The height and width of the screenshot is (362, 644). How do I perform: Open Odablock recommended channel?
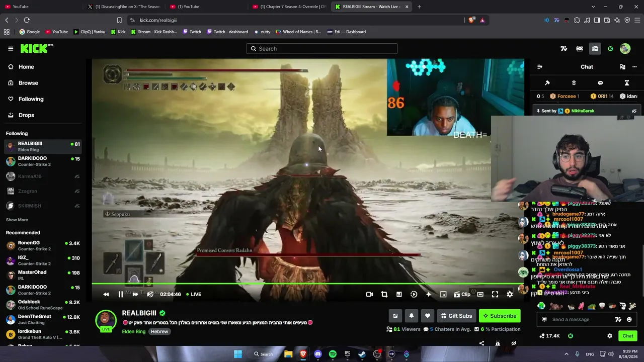[43, 305]
